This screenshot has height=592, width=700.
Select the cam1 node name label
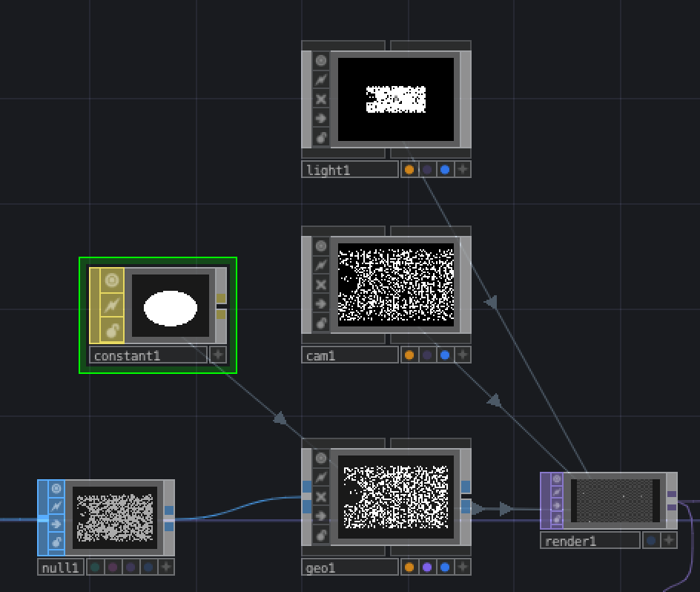[349, 355]
